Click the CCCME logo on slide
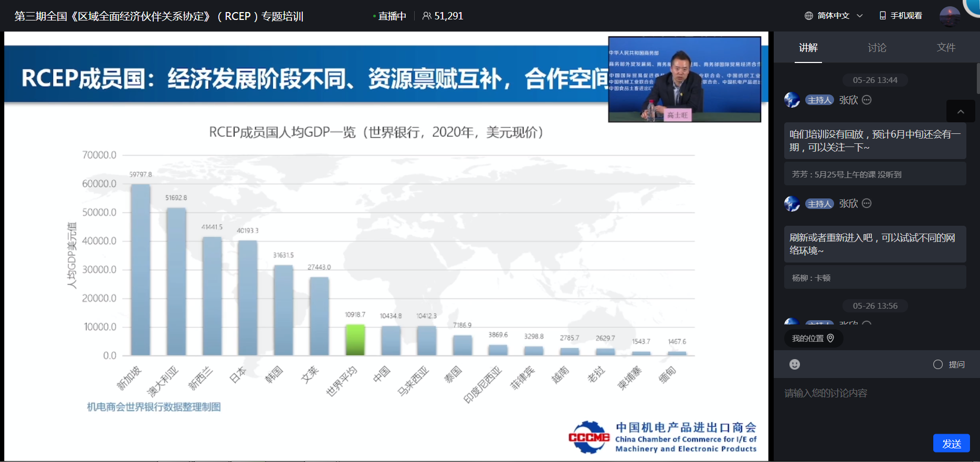This screenshot has width=980, height=462. click(x=589, y=437)
